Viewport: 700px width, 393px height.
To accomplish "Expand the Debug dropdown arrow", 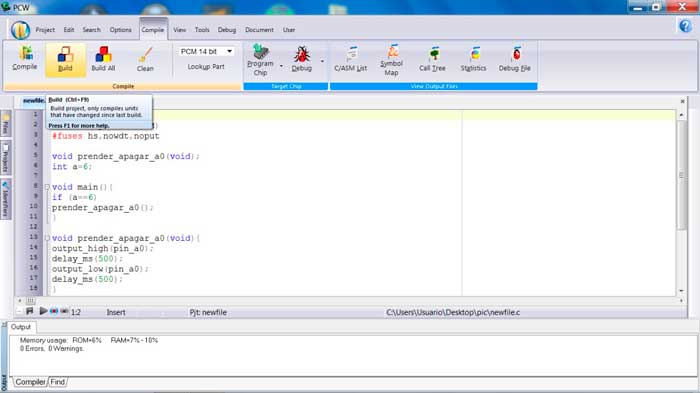I will tap(322, 62).
